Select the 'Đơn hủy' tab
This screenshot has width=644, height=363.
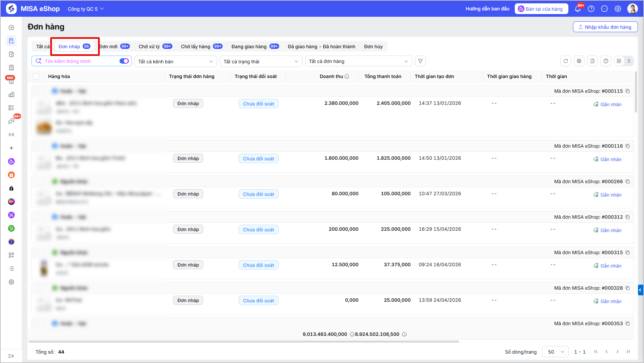(x=373, y=47)
